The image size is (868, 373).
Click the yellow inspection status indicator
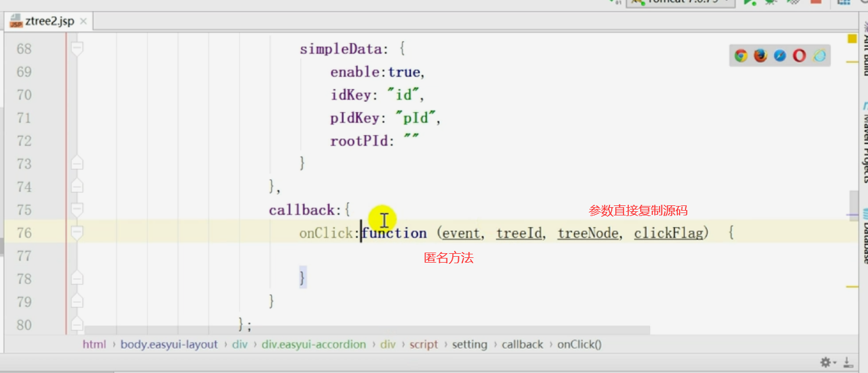pyautogui.click(x=852, y=38)
